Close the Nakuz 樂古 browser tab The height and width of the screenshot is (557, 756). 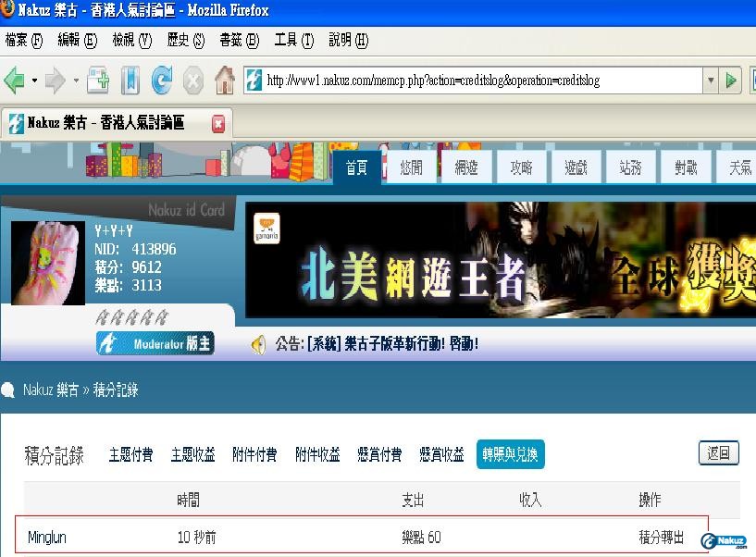[218, 124]
